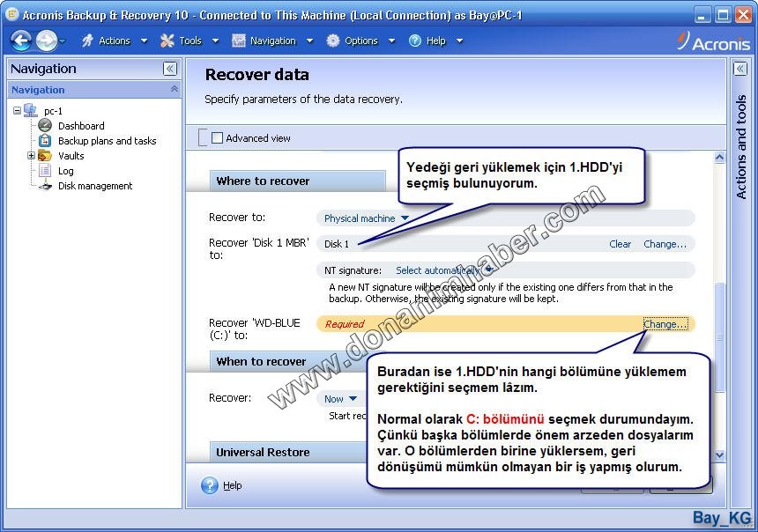
Task: Click the Actions running-man icon
Action: coord(87,41)
